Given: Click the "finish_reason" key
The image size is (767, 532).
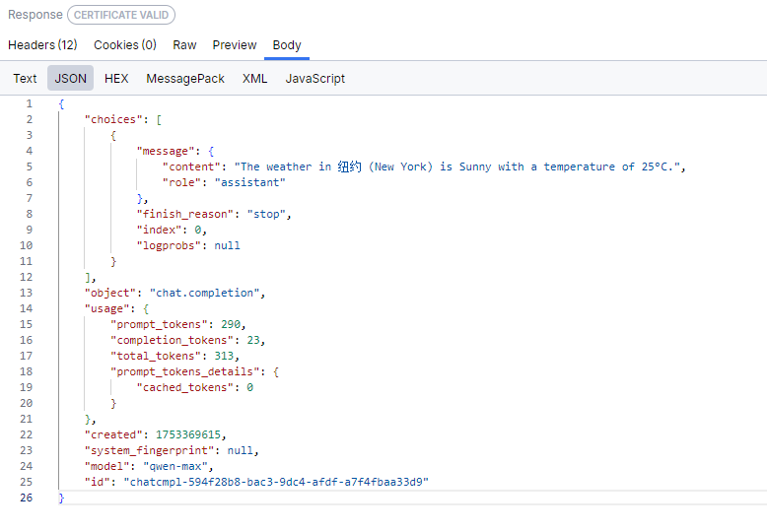Looking at the screenshot, I should click(x=185, y=214).
